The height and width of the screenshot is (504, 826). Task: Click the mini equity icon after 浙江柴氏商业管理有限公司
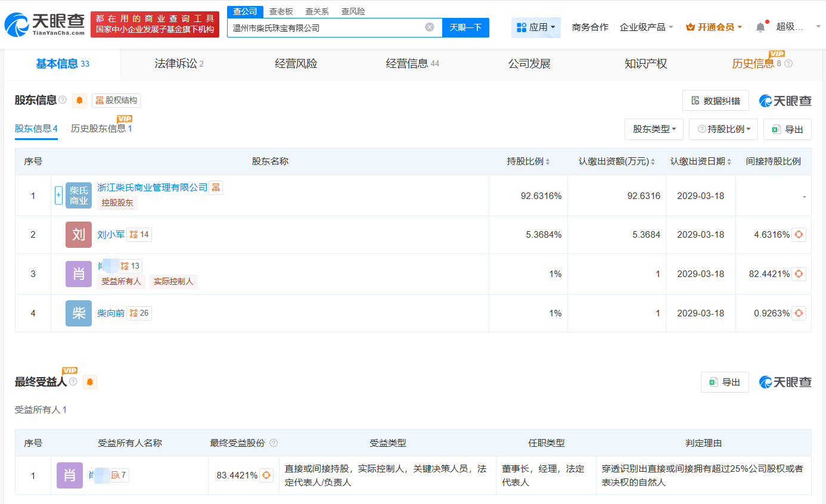coord(215,187)
